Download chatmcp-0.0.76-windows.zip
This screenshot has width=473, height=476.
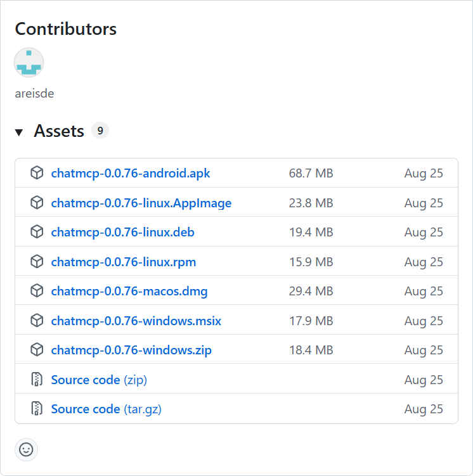point(131,350)
